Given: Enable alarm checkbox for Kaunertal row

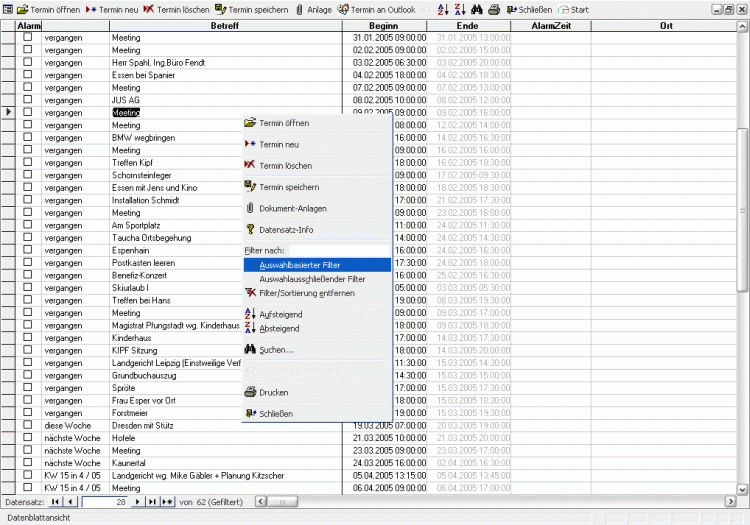Looking at the screenshot, I should click(28, 462).
